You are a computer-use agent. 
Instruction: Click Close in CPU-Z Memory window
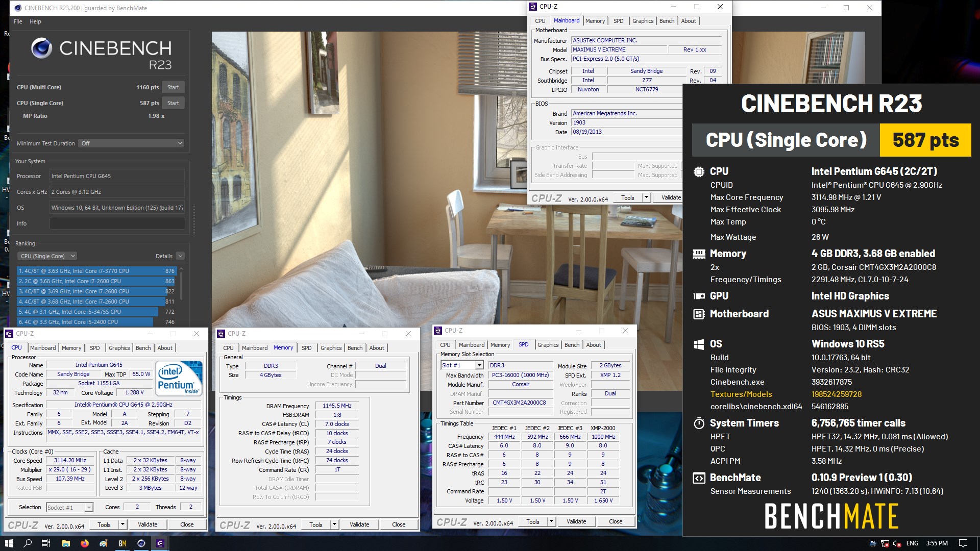[399, 524]
